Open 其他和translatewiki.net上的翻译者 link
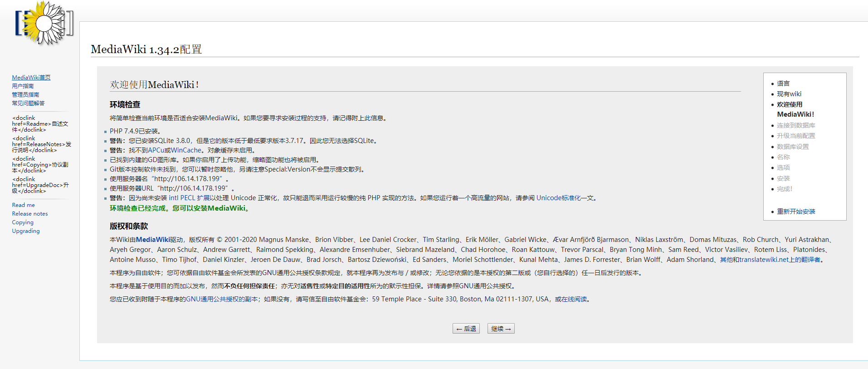The width and height of the screenshot is (868, 369). [x=770, y=260]
